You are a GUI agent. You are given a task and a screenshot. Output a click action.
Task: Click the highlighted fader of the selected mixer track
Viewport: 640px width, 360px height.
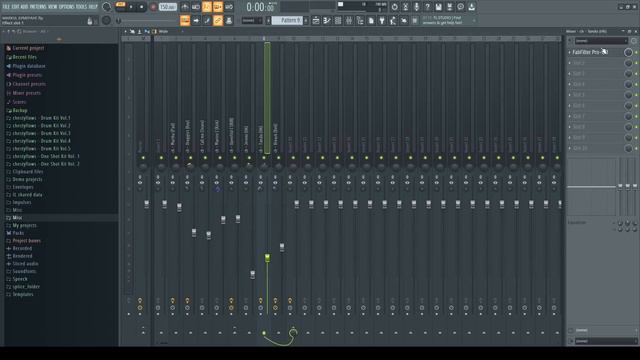pos(267,258)
